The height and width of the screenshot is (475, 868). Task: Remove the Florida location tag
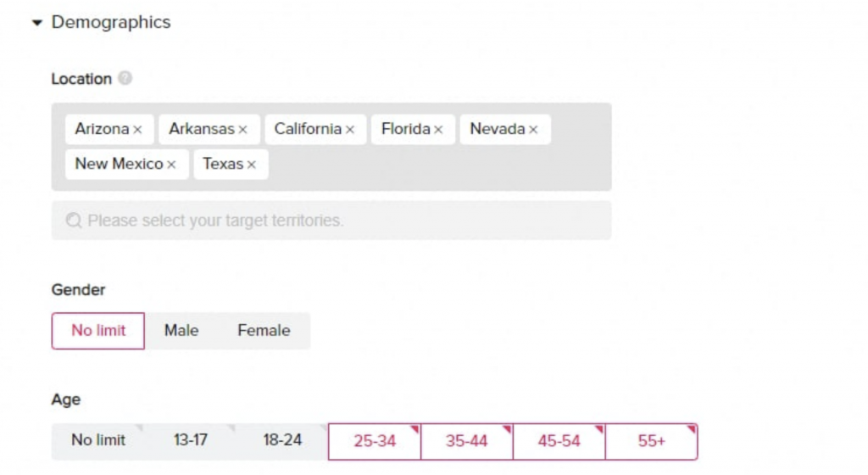(x=438, y=130)
